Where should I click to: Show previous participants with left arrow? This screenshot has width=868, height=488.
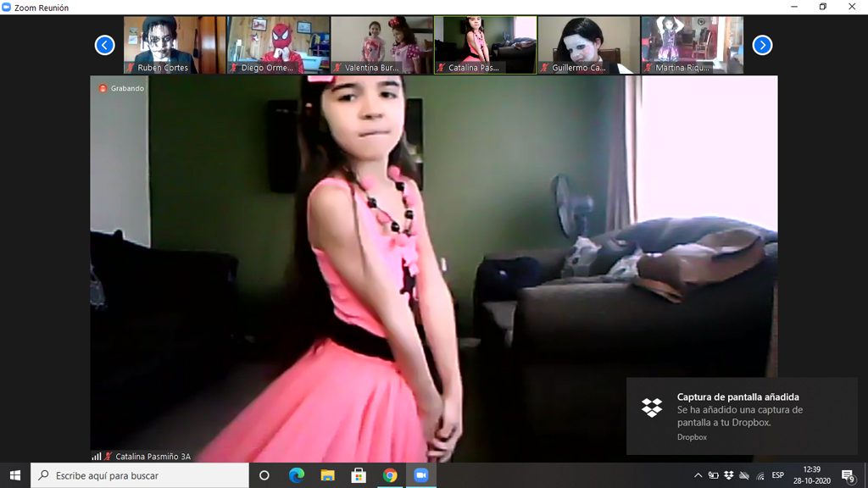(104, 45)
